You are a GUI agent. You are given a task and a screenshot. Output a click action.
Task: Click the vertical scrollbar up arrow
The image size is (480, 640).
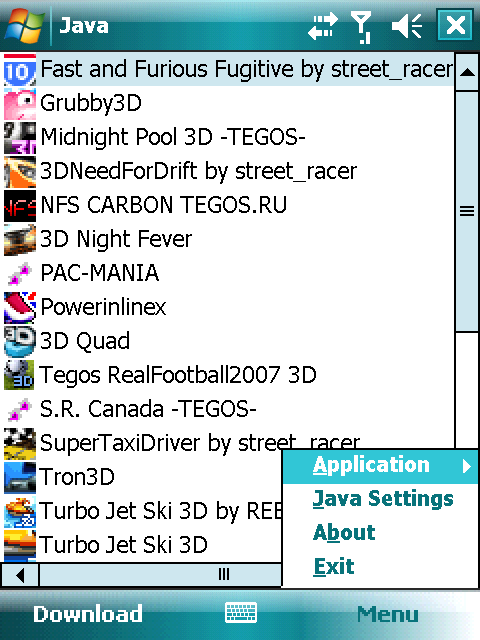[x=467, y=73]
